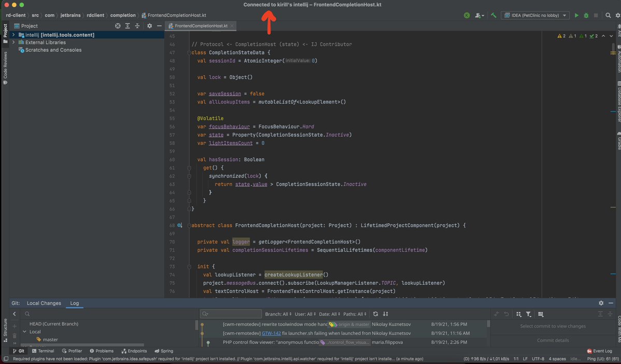Open the Event Log button

[x=599, y=351]
